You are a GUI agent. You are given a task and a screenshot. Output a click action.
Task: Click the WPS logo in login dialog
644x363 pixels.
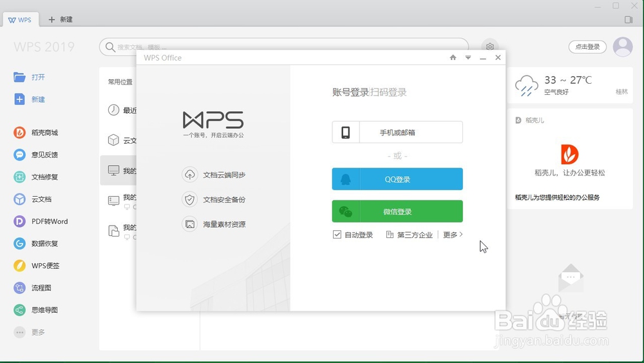coord(213,120)
